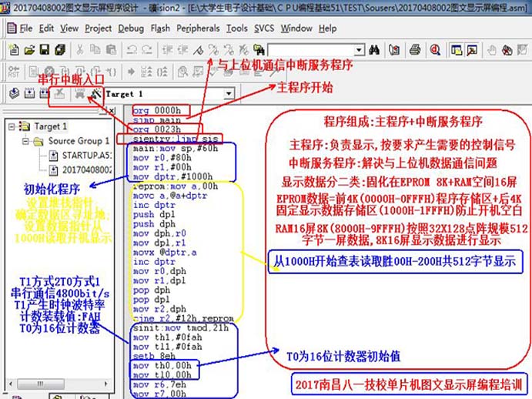Click the code line 'mov r6,7eh'
Viewport: 532px width, 399px height.
(x=159, y=384)
